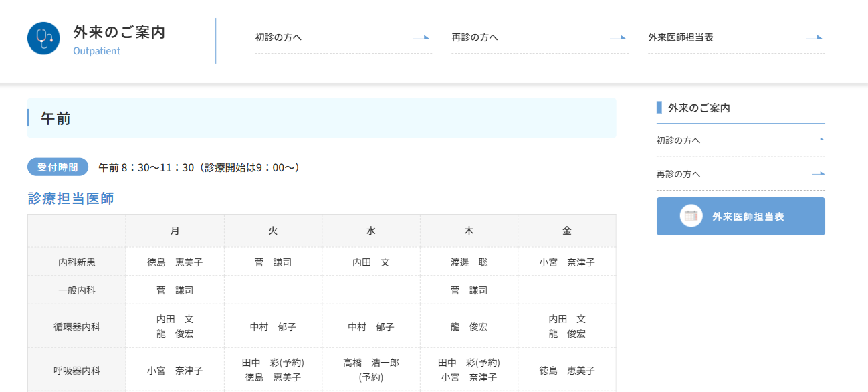
Task: Select 木 column header
Action: point(469,231)
